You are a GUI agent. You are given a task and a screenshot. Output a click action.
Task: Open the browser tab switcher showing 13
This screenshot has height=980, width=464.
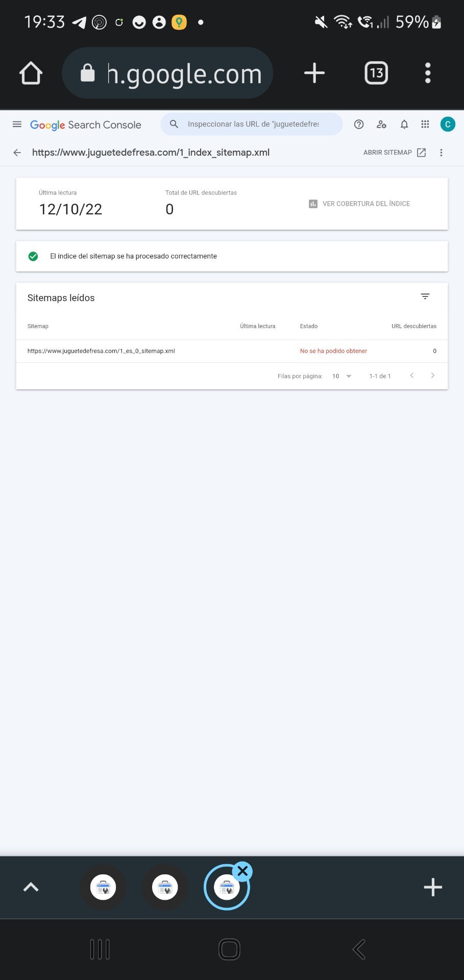tap(376, 73)
